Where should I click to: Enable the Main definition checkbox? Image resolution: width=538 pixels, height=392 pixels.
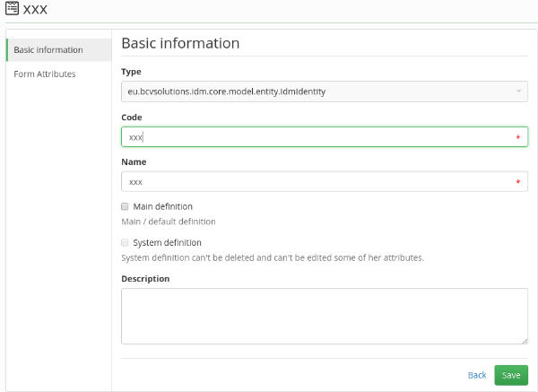pyautogui.click(x=125, y=206)
